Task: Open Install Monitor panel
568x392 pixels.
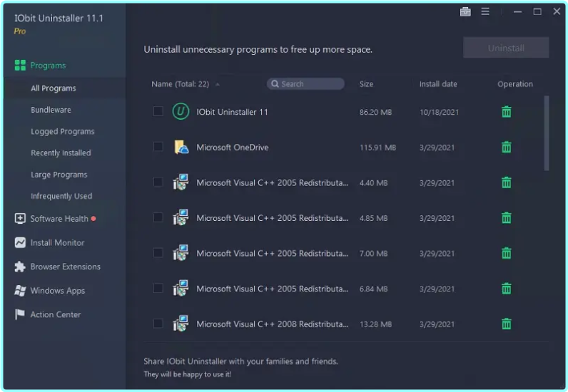Action: pyautogui.click(x=57, y=243)
